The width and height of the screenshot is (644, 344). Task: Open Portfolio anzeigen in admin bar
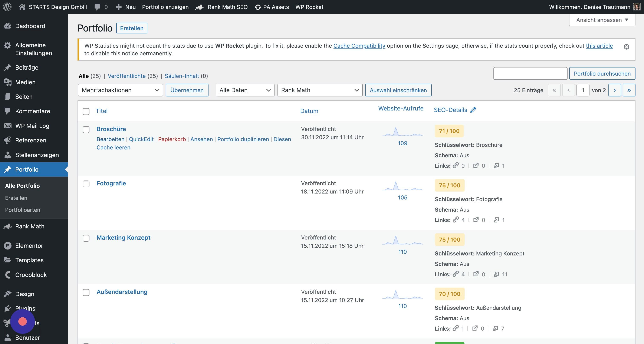165,7
